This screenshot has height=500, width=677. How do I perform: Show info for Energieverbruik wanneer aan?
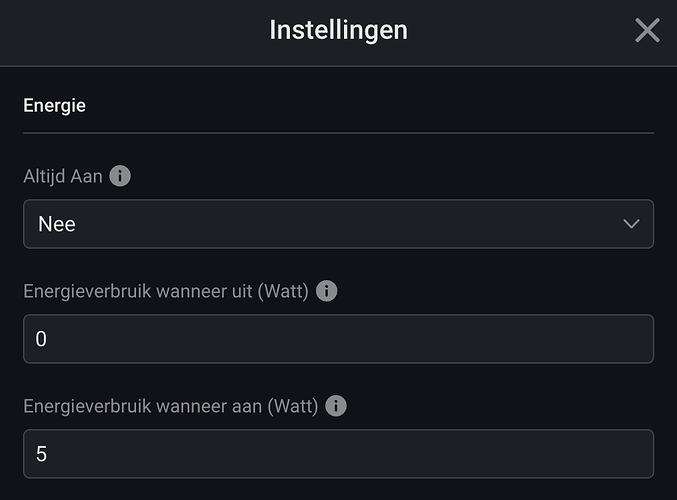(x=336, y=406)
